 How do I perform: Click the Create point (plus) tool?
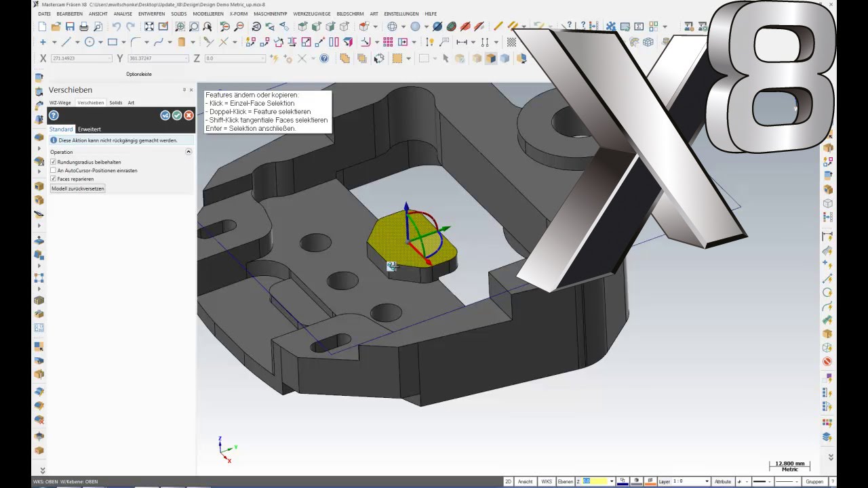coord(43,42)
